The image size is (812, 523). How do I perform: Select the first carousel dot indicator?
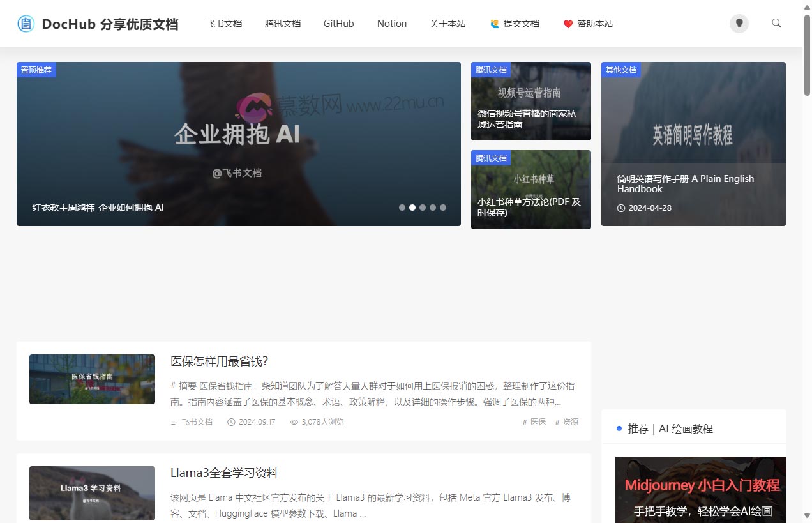(x=402, y=208)
